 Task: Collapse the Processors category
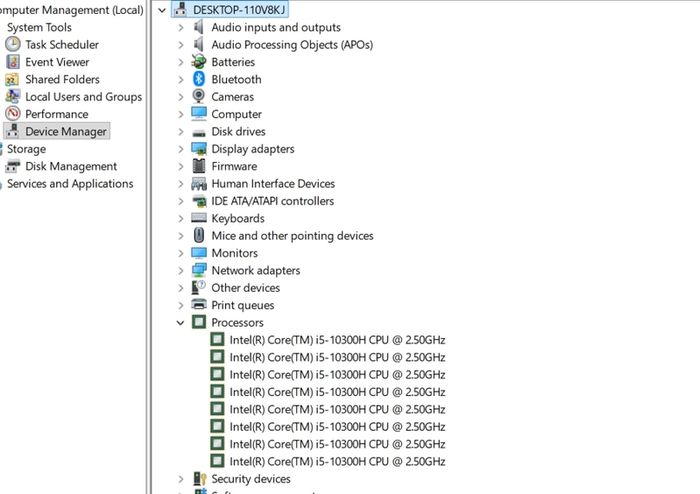pos(180,323)
